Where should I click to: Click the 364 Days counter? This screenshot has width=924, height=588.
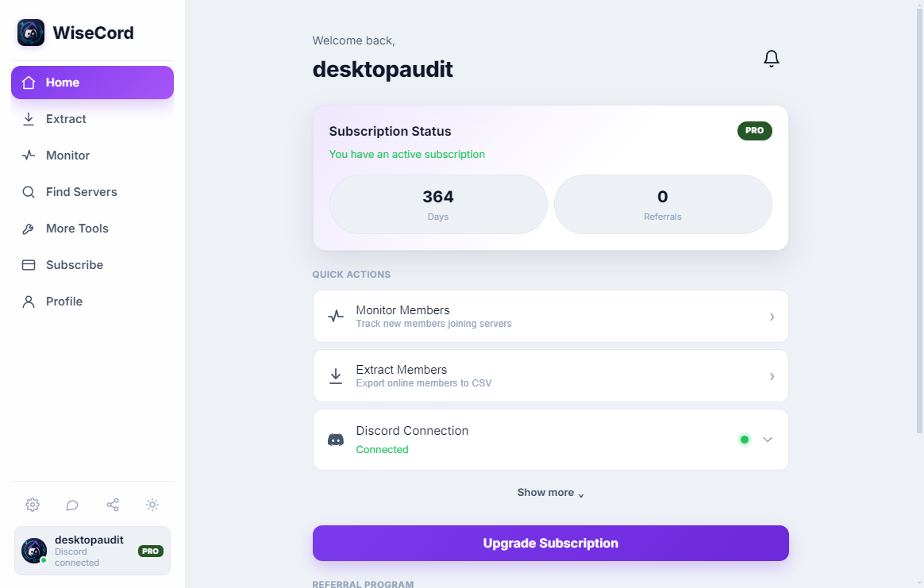438,205
